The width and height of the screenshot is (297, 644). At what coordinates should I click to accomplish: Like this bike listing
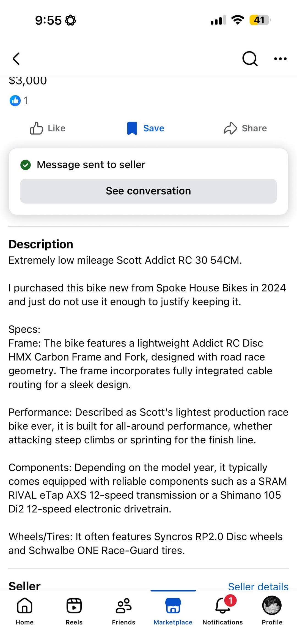coord(48,128)
